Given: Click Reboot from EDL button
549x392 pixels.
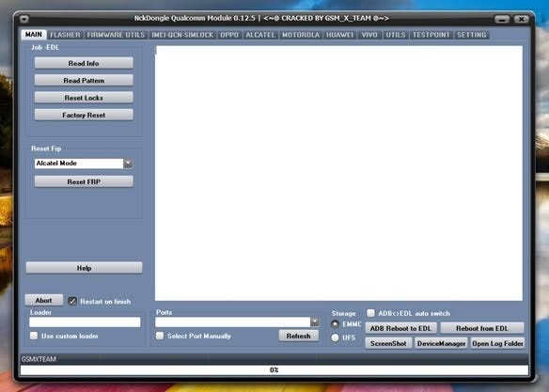Looking at the screenshot, I should pyautogui.click(x=481, y=328).
